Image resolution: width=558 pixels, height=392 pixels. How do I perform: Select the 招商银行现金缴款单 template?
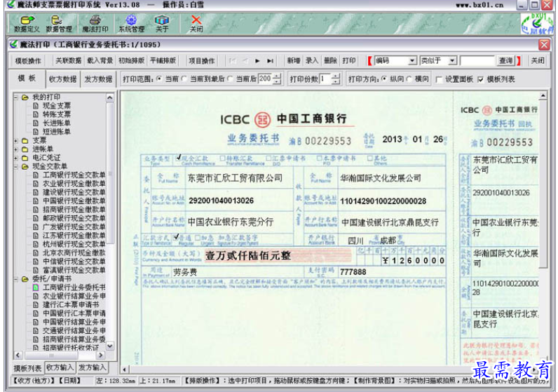tap(74, 210)
